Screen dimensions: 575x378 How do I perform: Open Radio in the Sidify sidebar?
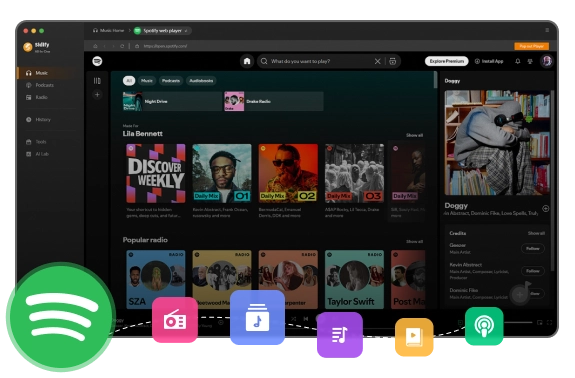point(37,97)
